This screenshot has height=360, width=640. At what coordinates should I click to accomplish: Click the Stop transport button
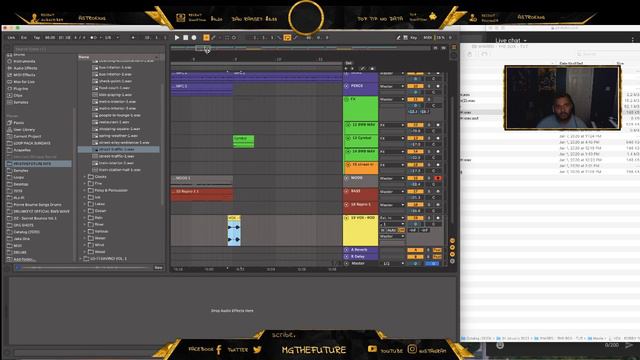click(185, 38)
